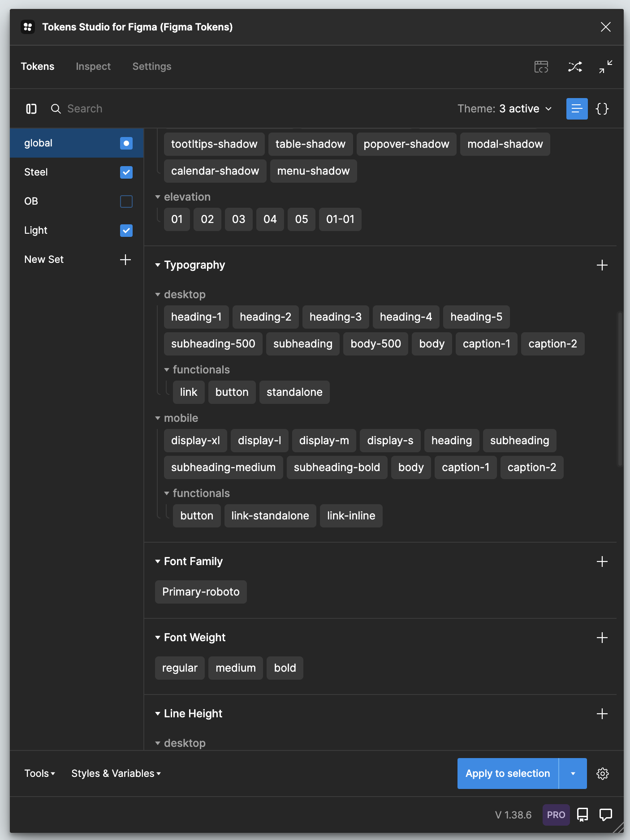The image size is (630, 840).
Task: Switch to list view of tokens
Action: click(577, 109)
